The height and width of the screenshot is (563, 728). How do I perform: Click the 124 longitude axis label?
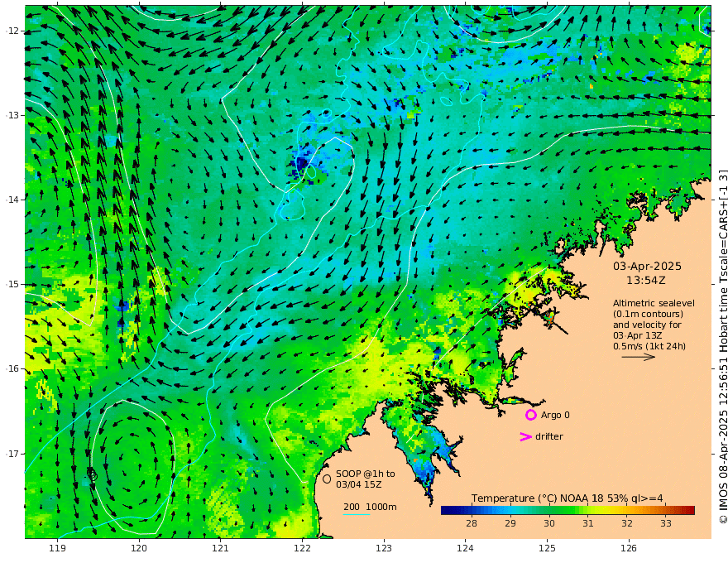tap(465, 548)
